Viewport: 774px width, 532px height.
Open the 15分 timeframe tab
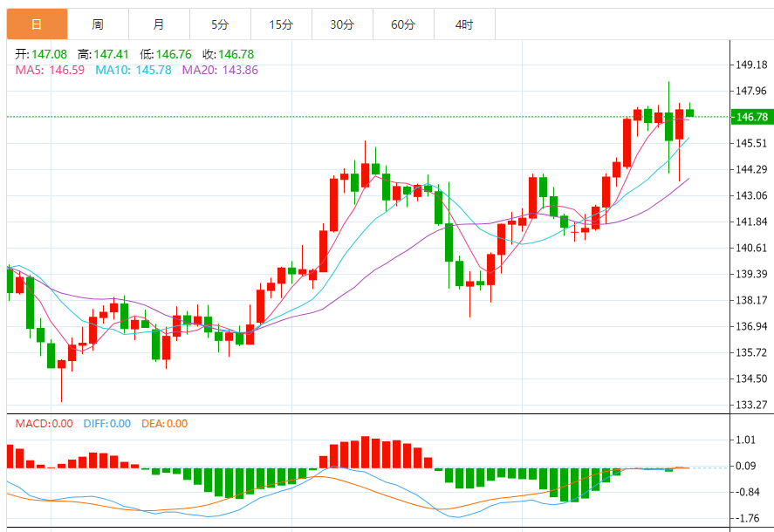(x=281, y=24)
